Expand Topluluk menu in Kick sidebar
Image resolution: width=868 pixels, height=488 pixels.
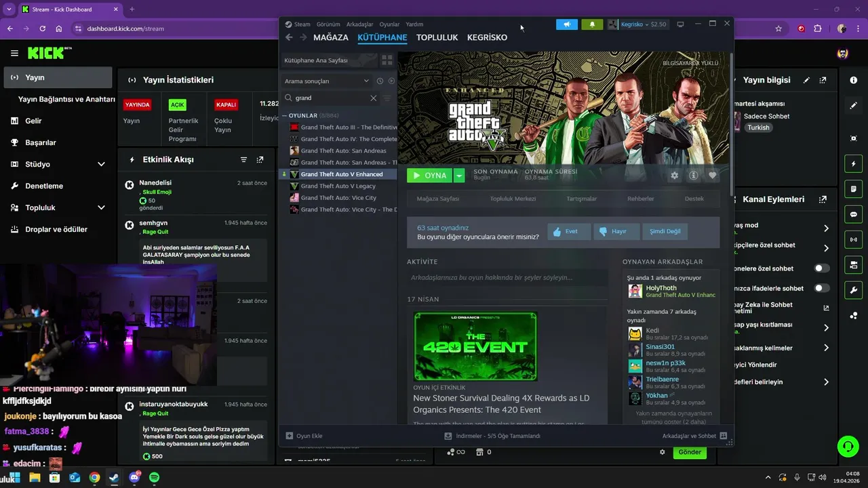click(101, 207)
